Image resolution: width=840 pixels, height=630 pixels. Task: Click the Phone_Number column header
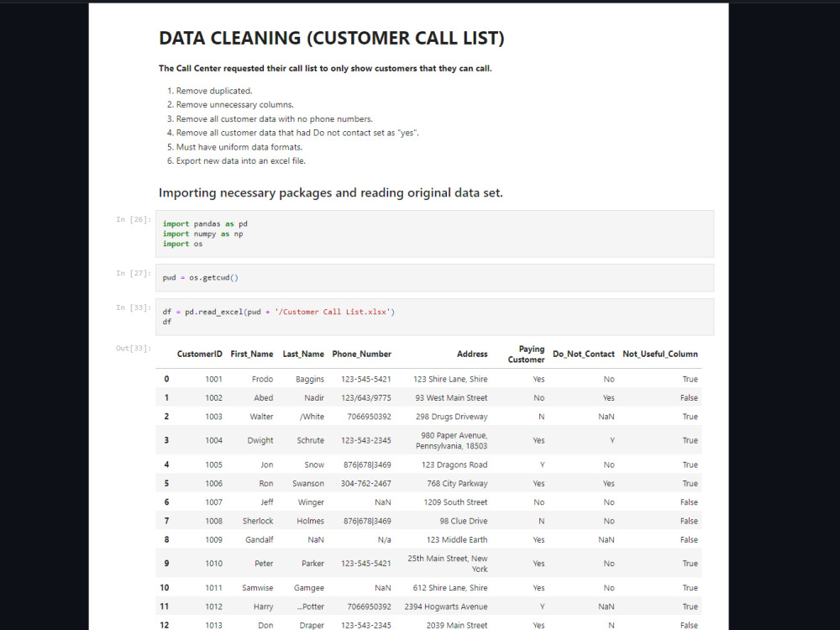(x=361, y=354)
